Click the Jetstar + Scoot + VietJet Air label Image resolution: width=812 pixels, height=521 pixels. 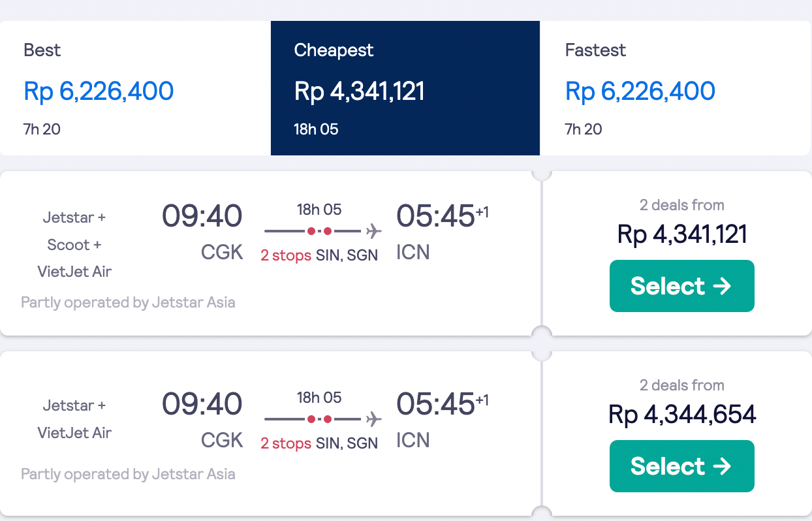click(x=74, y=245)
